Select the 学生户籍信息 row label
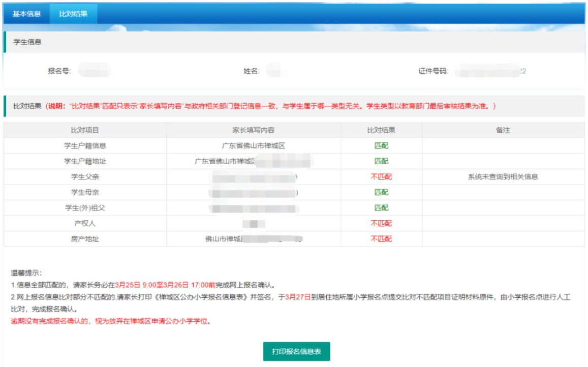The height and width of the screenshot is (367, 588). (x=85, y=146)
